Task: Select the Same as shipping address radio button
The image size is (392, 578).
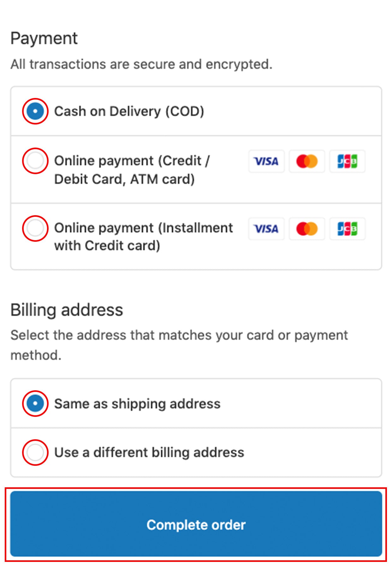Action: click(x=35, y=404)
